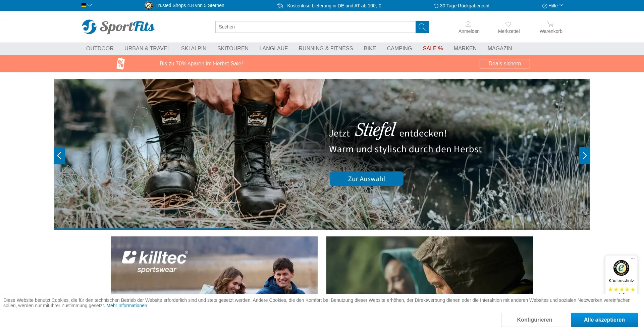This screenshot has width=644, height=333.
Task: Open the Warenkorb shopping cart icon
Action: [x=550, y=24]
